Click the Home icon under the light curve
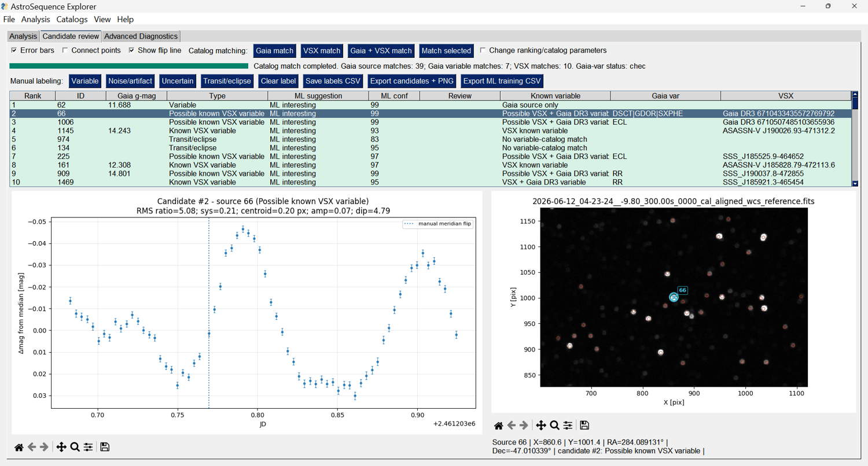868x466 pixels. [x=19, y=447]
